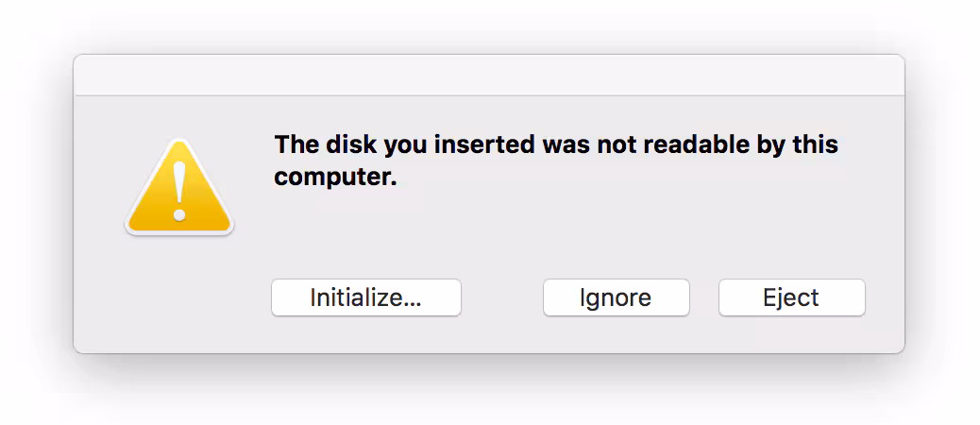
Task: Dismiss the alert with Ignore
Action: coord(616,297)
